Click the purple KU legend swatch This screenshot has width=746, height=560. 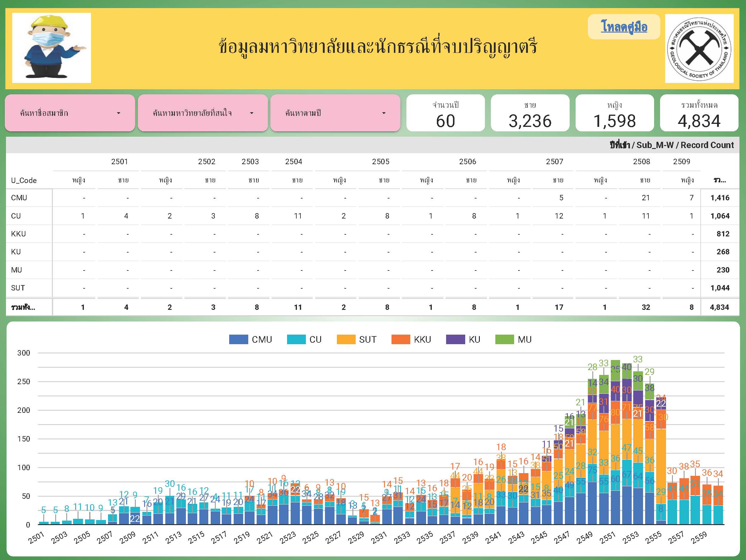pyautogui.click(x=455, y=339)
